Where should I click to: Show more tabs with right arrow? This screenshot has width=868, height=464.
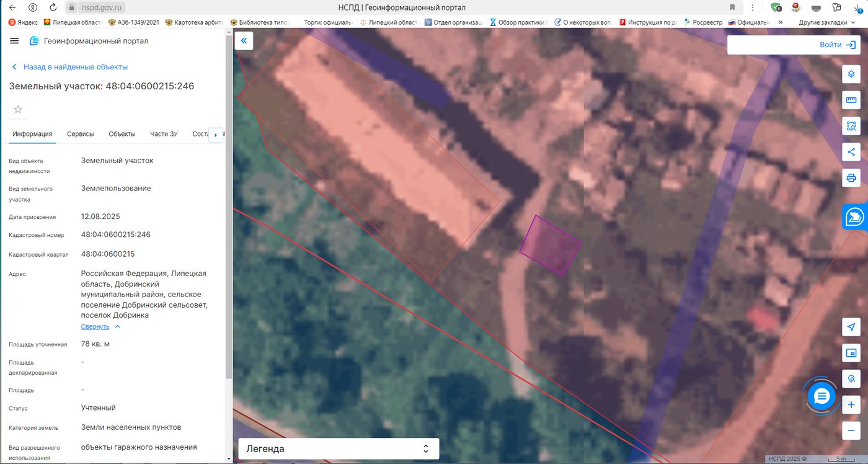(216, 135)
